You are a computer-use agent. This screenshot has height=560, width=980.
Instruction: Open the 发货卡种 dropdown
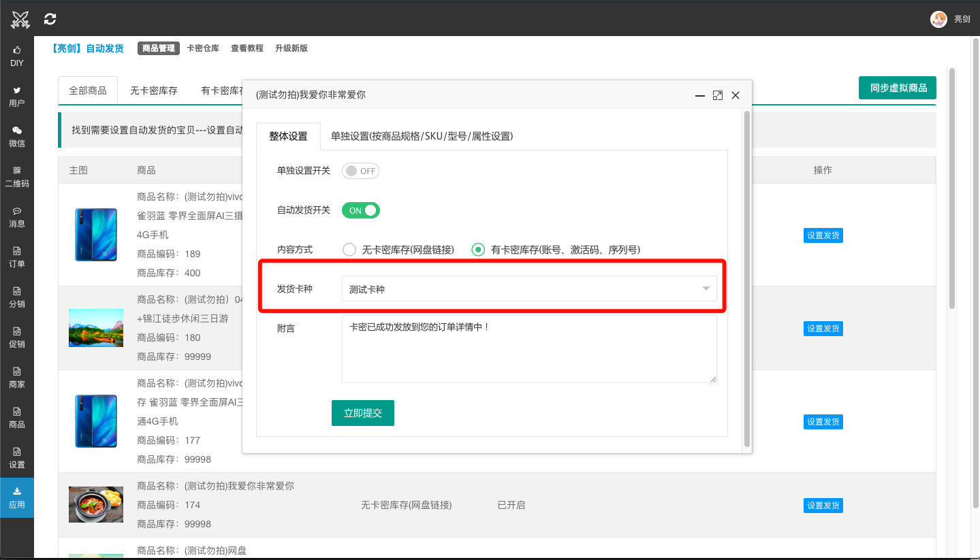(529, 289)
